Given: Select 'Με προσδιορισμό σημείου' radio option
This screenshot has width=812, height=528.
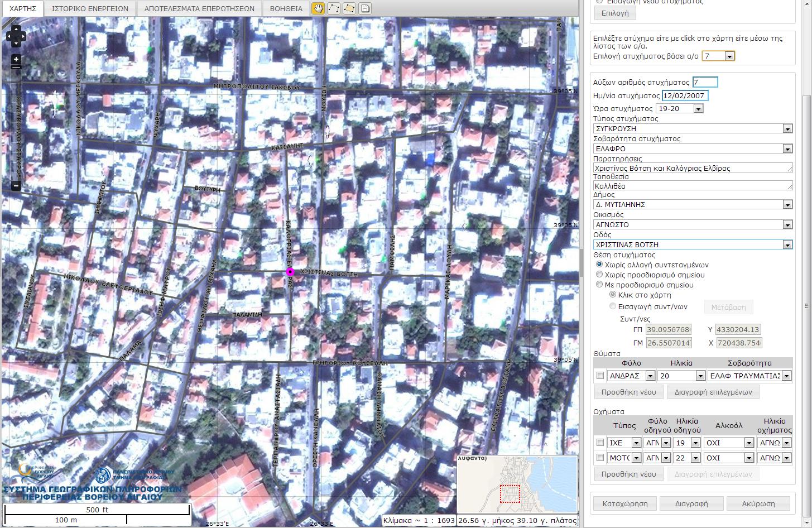Looking at the screenshot, I should 600,285.
